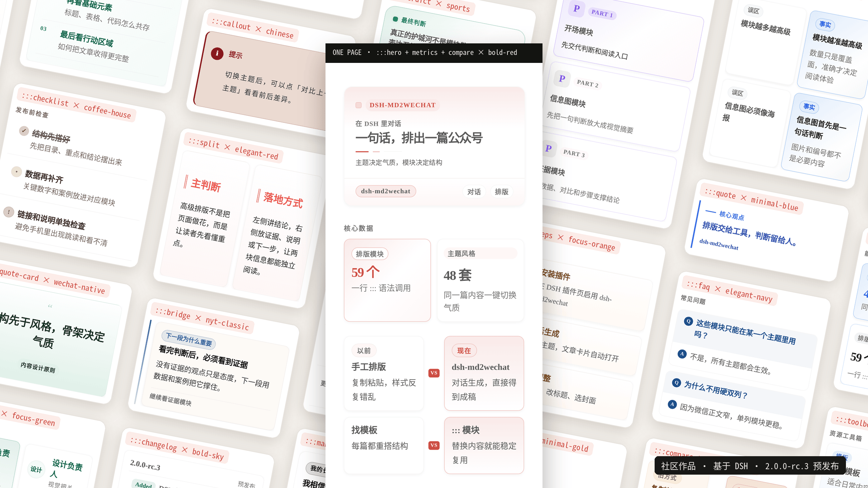Click the A icon before 因为微信正文窄

click(x=672, y=404)
